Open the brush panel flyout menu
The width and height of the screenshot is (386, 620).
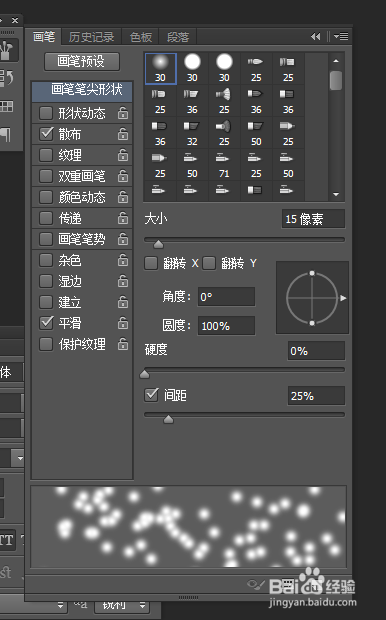341,37
